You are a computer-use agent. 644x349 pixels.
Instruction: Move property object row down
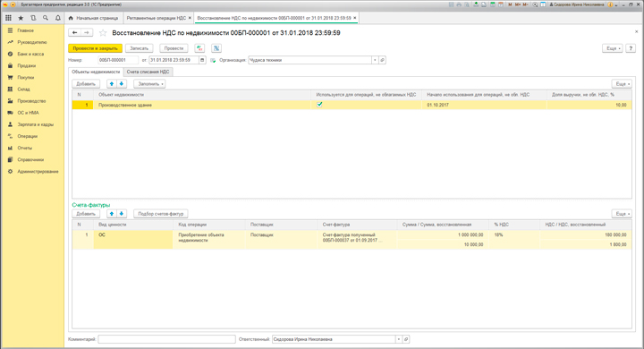point(122,84)
